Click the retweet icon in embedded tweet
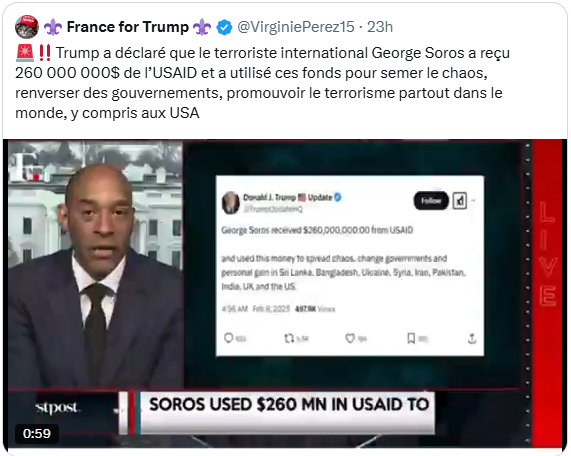The width and height of the screenshot is (571, 456). pyautogui.click(x=289, y=339)
